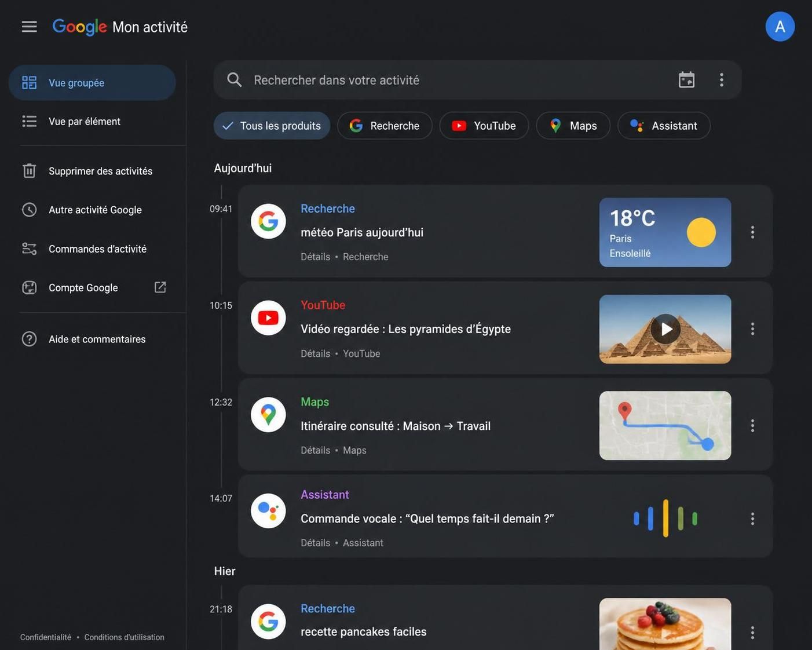Play the pyramids video thumbnail
This screenshot has height=650, width=812.
point(665,329)
